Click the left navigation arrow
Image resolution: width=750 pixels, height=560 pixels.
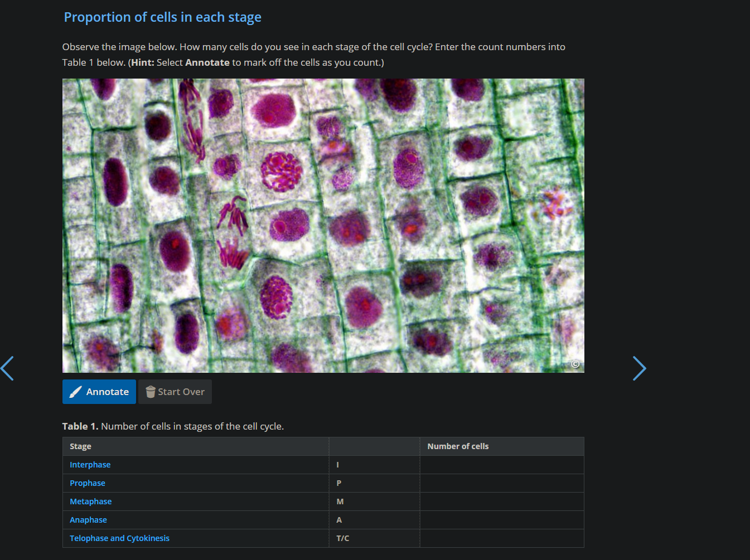click(x=8, y=368)
